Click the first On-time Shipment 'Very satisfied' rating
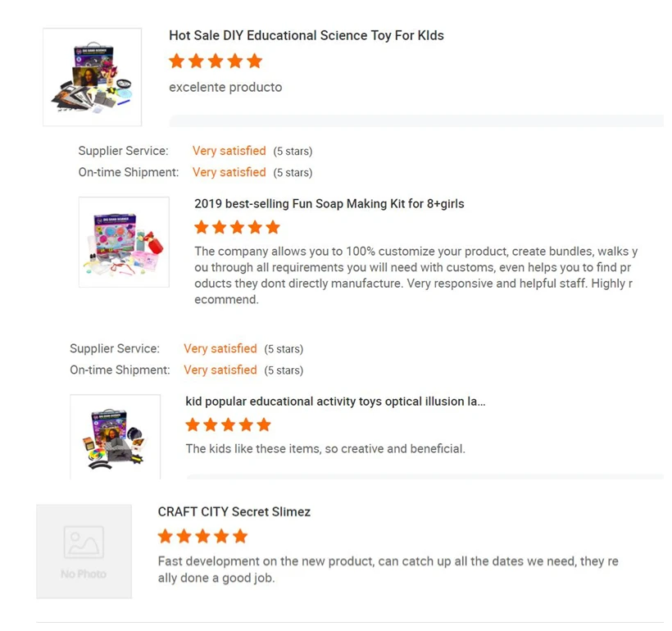Viewport: 672px width, 631px height. click(x=229, y=172)
